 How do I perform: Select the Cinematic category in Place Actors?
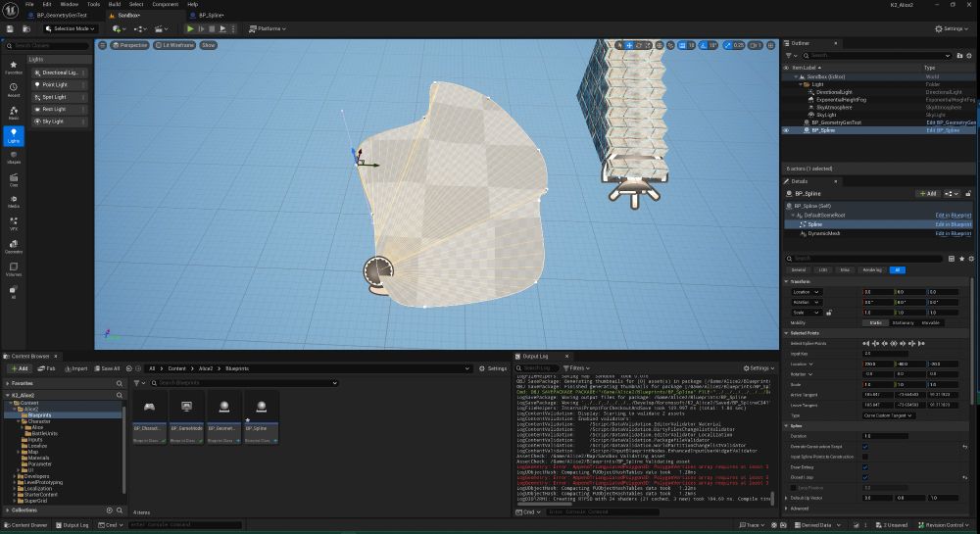(x=13, y=180)
